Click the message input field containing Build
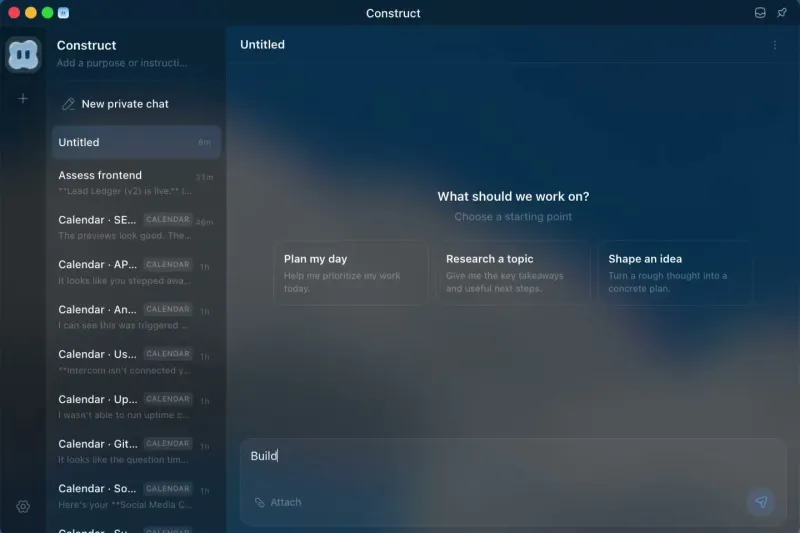The image size is (800, 533). pyautogui.click(x=513, y=456)
